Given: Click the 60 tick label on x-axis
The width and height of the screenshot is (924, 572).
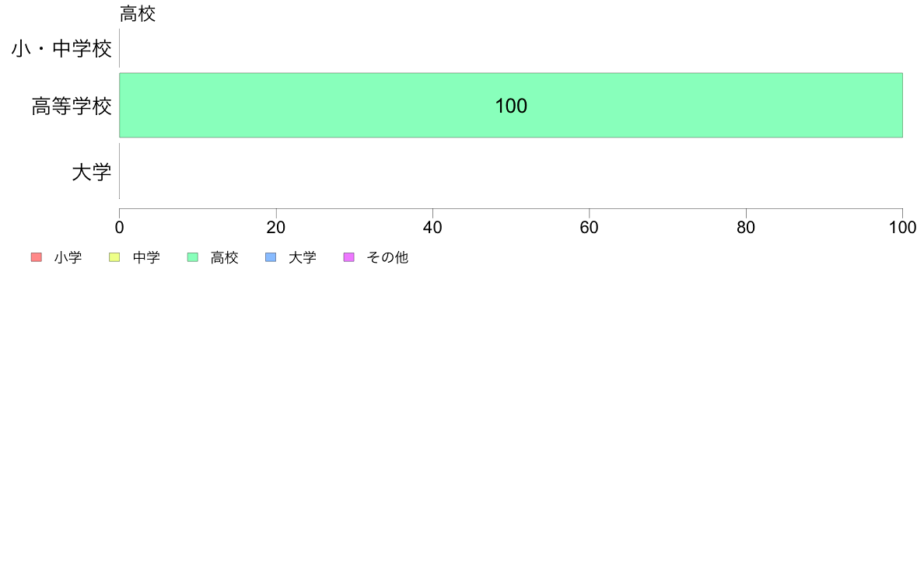Looking at the screenshot, I should pyautogui.click(x=590, y=228).
